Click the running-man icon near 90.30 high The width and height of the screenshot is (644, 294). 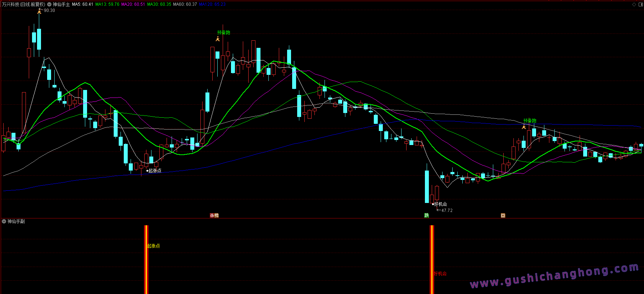point(39,12)
